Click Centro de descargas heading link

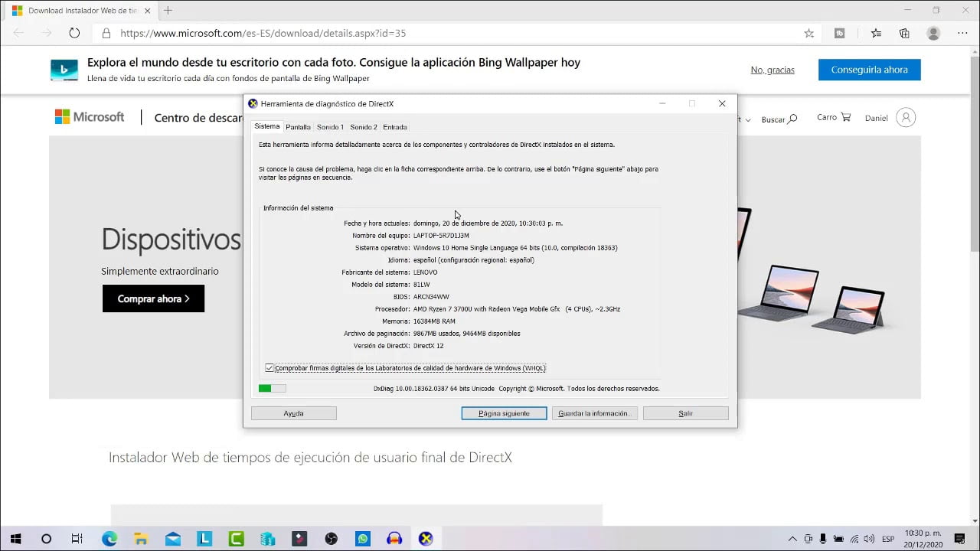[x=198, y=118]
